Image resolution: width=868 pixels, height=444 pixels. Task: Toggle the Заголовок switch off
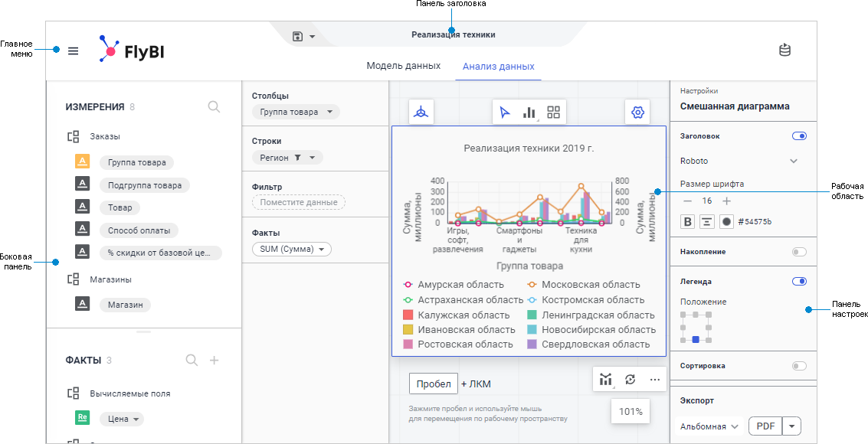(799, 136)
